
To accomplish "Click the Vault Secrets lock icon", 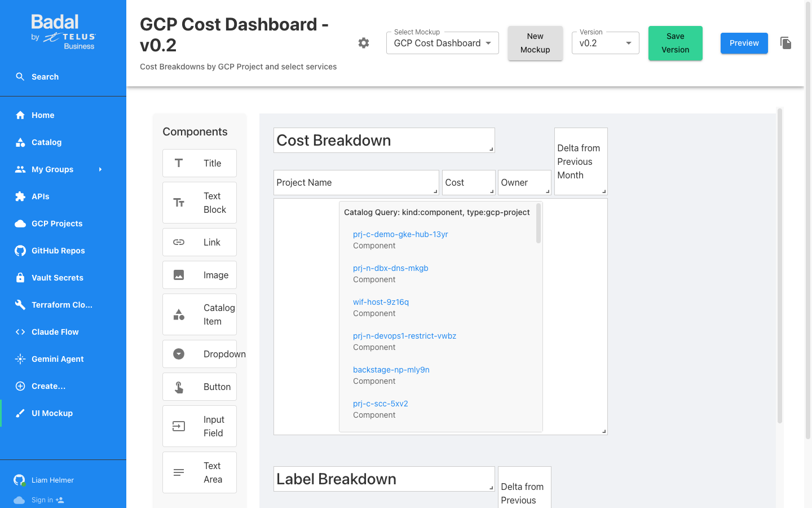I will (20, 278).
